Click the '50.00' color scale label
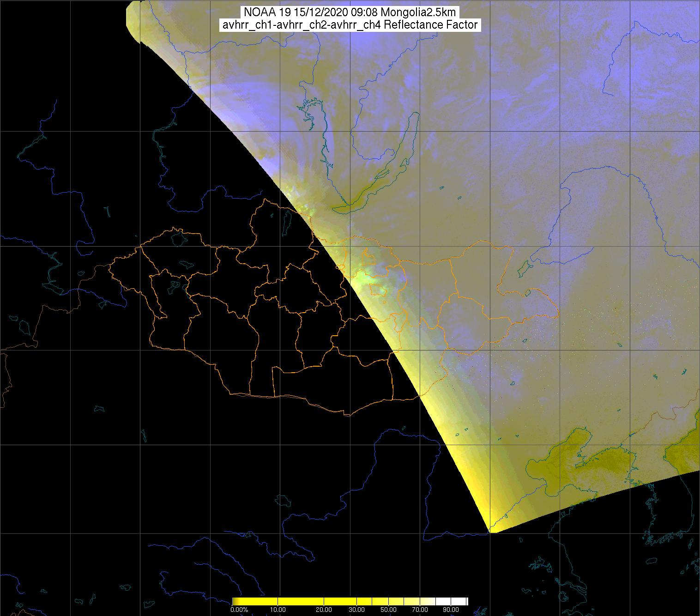The image size is (700, 616). (388, 610)
